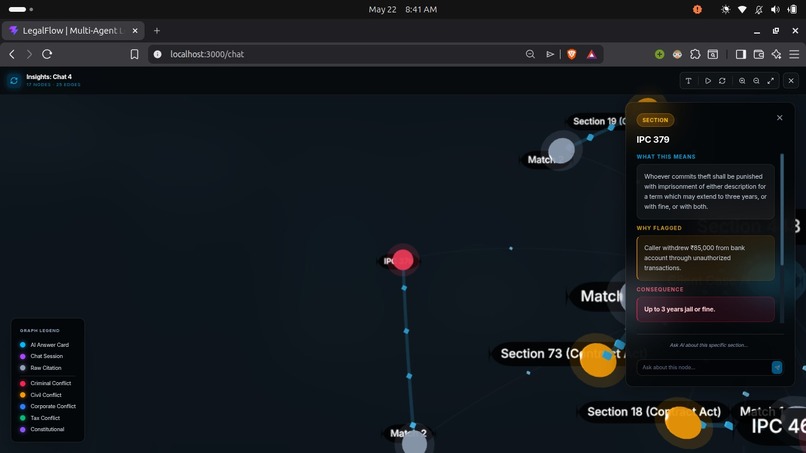806x453 pixels.
Task: Click the IPC 46 node label
Action: (777, 426)
